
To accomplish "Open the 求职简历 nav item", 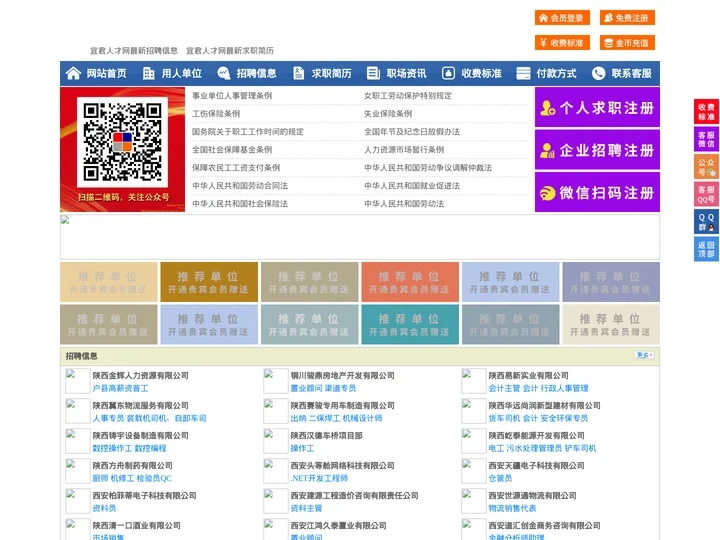I will point(331,73).
